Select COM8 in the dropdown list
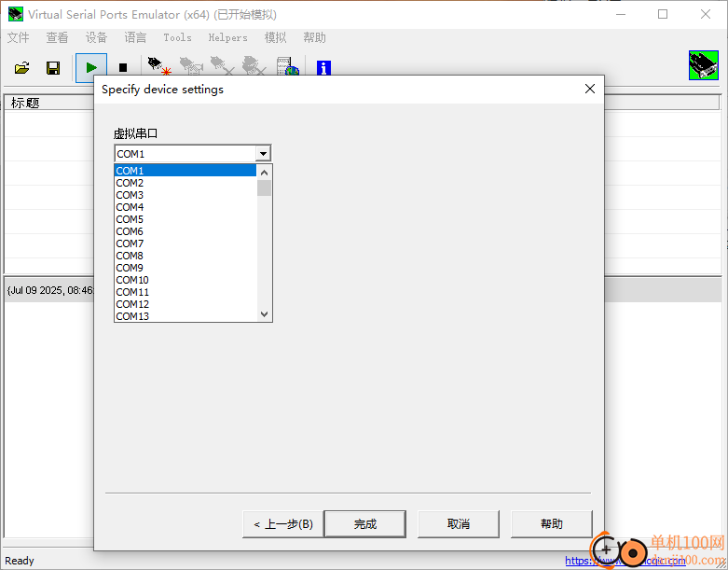The image size is (728, 570). 185,255
